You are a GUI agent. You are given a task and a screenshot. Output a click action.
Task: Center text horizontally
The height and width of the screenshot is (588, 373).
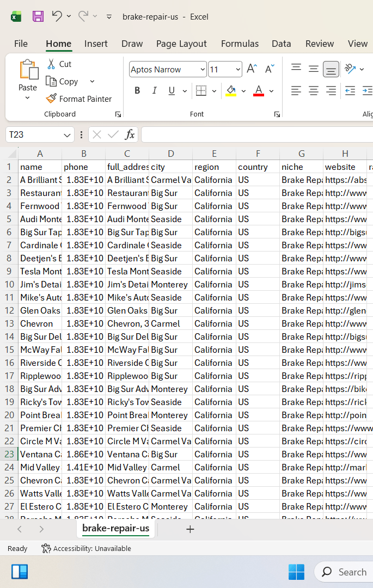[314, 90]
